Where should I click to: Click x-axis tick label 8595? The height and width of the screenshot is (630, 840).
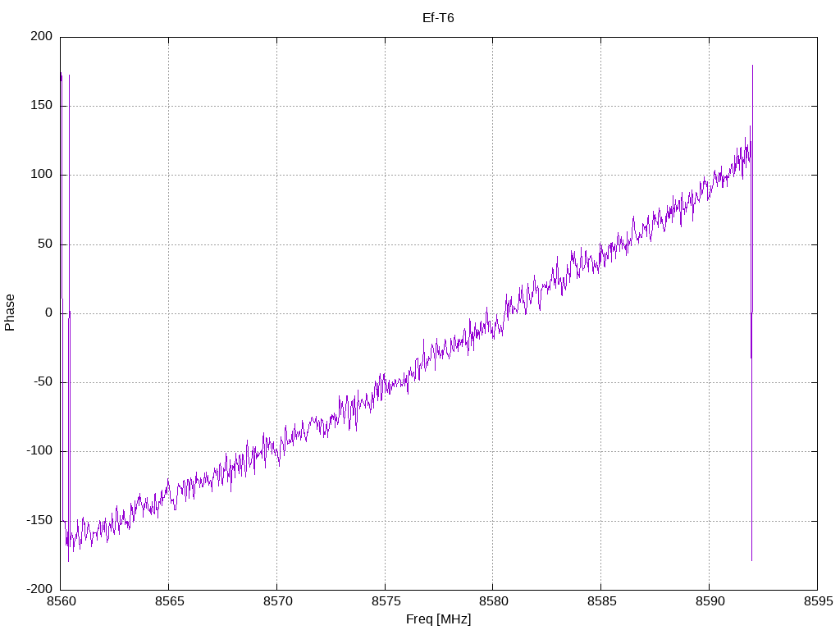click(x=818, y=601)
